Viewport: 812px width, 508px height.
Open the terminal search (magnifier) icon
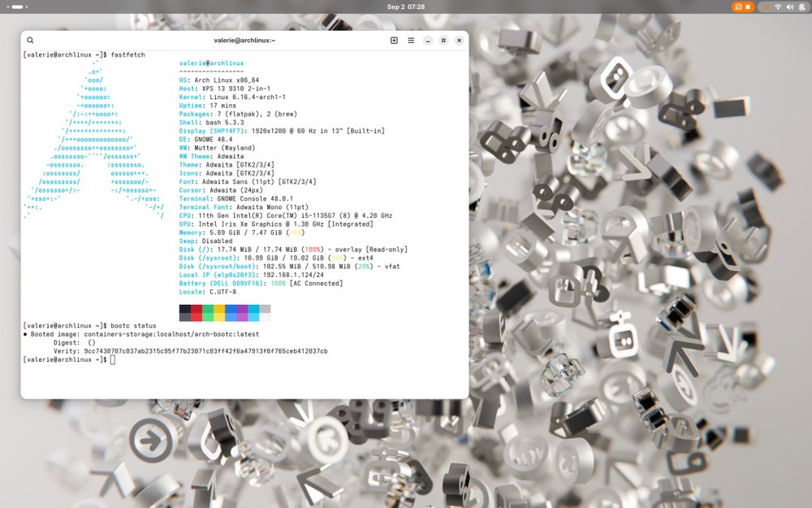(x=30, y=41)
